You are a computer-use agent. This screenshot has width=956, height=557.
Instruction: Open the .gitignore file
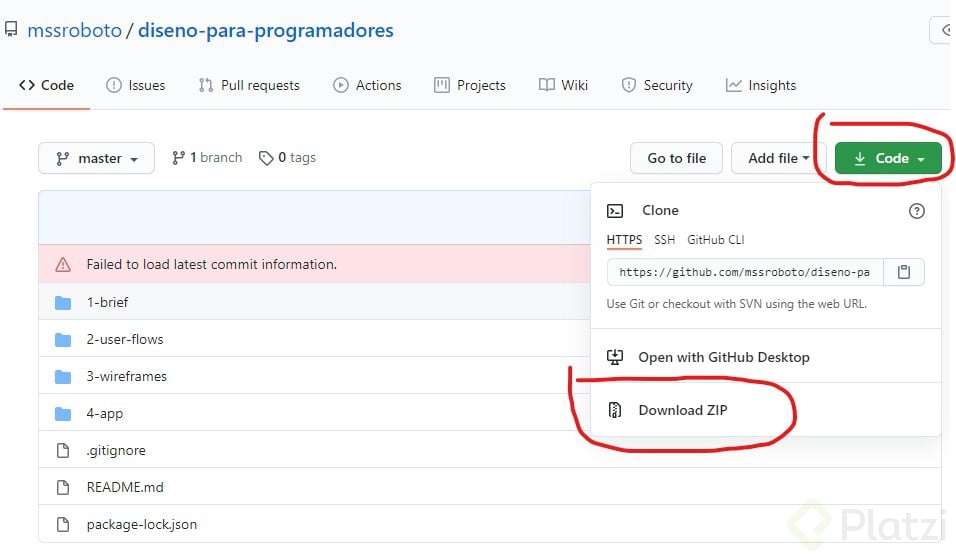[116, 450]
